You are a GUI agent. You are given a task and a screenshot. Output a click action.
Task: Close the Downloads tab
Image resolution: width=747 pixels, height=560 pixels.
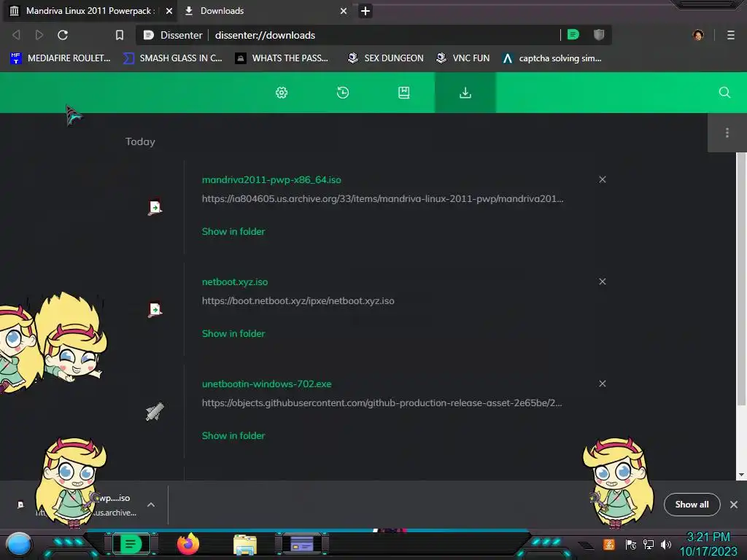click(344, 11)
